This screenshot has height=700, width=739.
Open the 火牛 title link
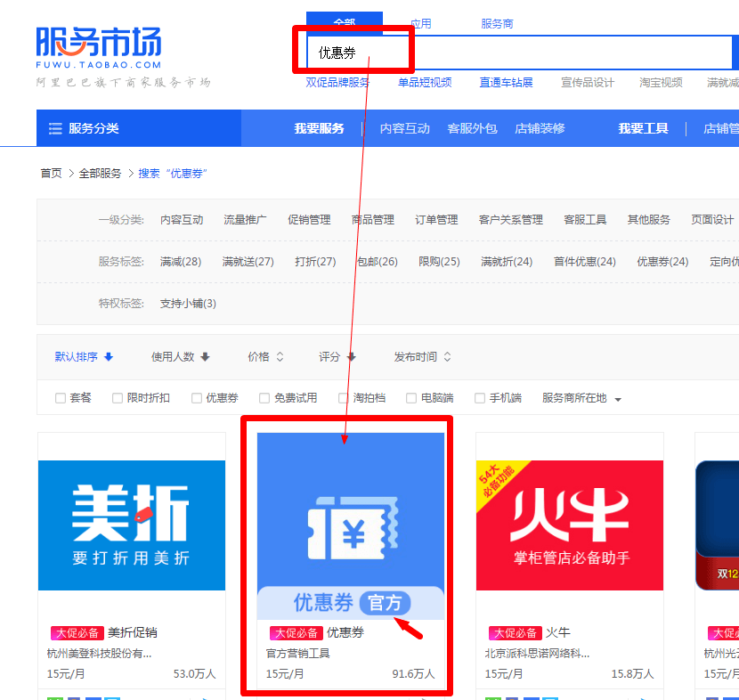point(557,632)
